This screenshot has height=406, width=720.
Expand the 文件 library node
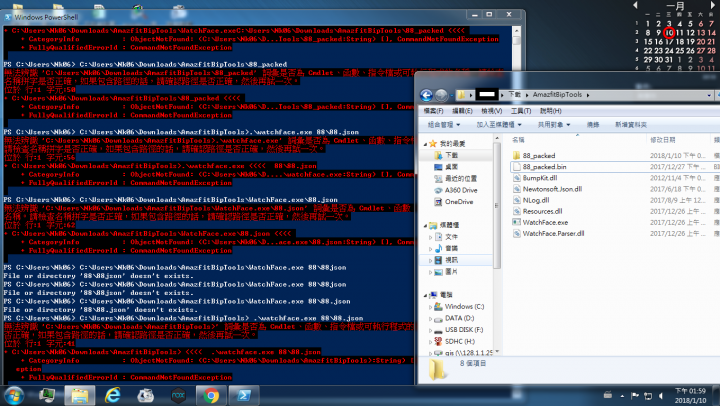(430, 237)
